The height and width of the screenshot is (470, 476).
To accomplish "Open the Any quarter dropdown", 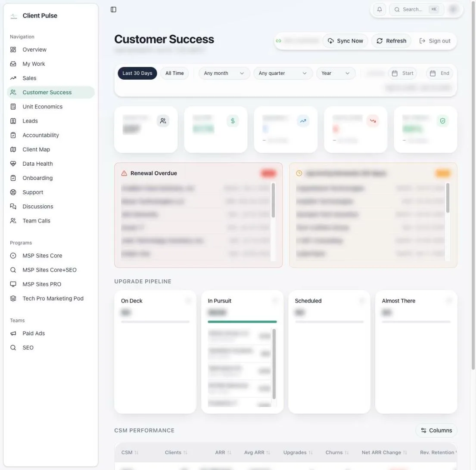I will (283, 73).
